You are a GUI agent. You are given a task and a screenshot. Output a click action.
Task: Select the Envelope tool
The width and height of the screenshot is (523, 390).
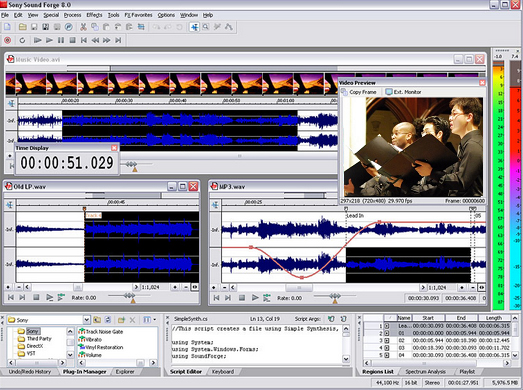(228, 27)
